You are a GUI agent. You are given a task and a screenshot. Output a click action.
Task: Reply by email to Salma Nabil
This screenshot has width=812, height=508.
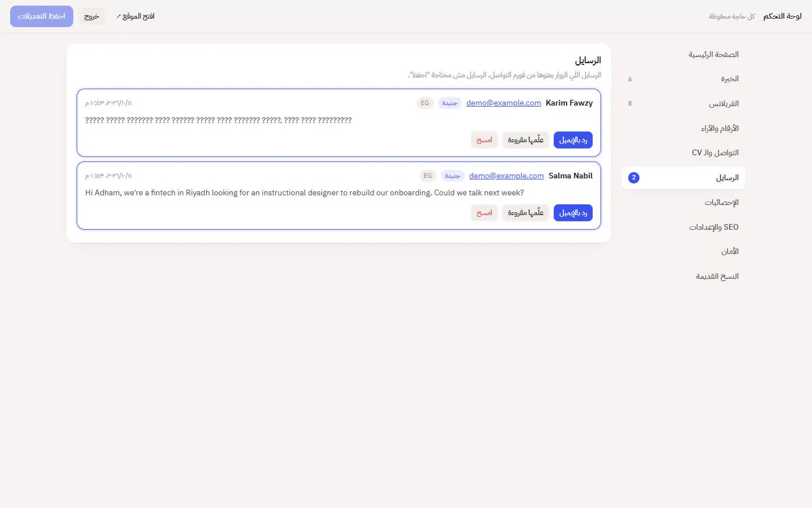[573, 213]
